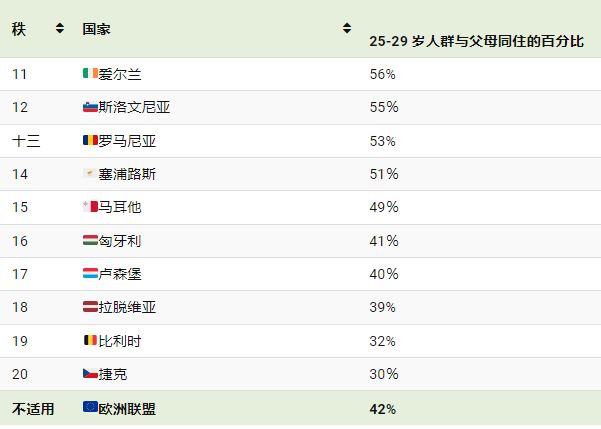Click the Luxembourg flag icon
The image size is (601, 429).
tap(90, 273)
